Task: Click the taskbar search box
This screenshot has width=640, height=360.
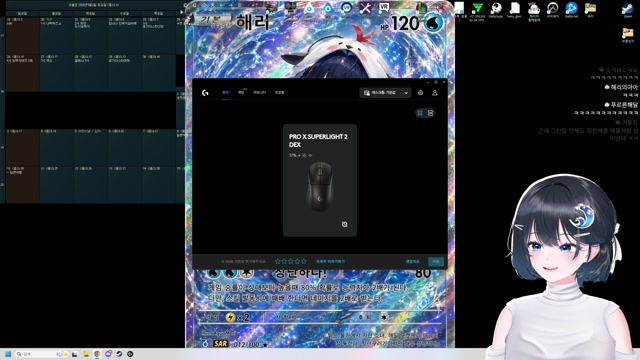Action: coord(41,354)
